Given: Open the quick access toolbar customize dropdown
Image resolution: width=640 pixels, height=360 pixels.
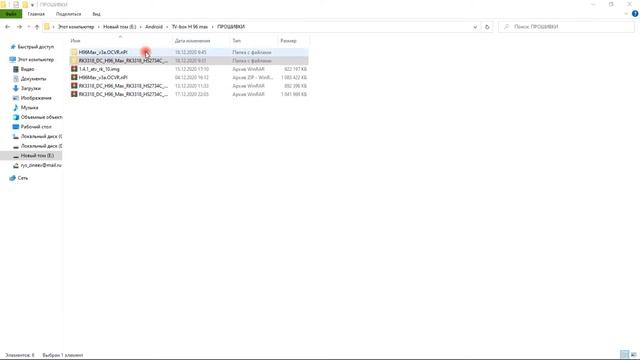Looking at the screenshot, I should [x=32, y=5].
